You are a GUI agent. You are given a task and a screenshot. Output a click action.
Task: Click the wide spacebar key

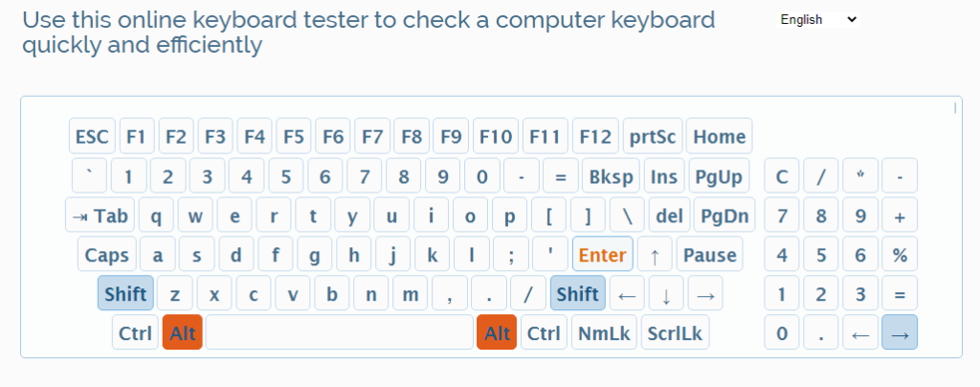pos(340,333)
